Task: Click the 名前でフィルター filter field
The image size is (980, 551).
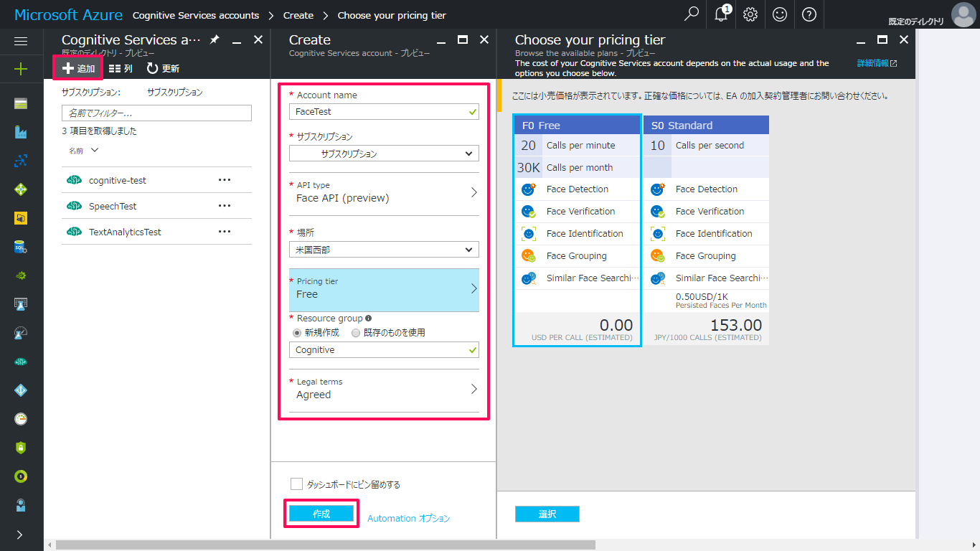Action: coord(156,113)
